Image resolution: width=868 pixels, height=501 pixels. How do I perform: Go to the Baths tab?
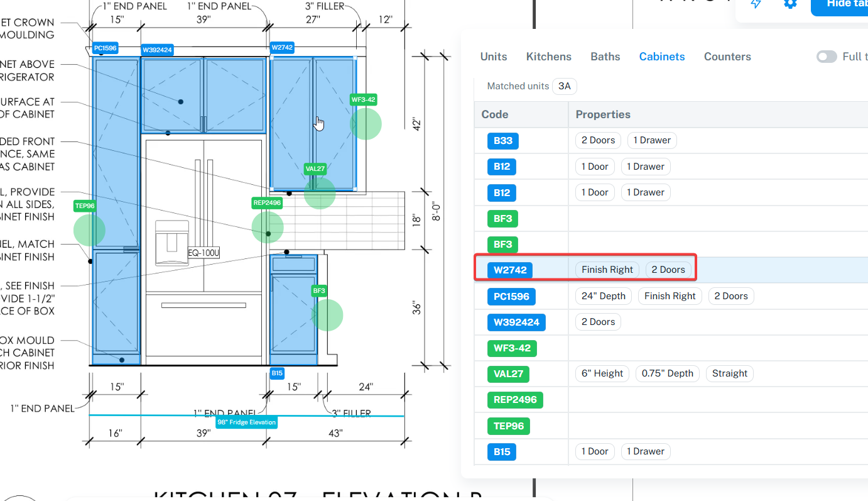pos(605,57)
